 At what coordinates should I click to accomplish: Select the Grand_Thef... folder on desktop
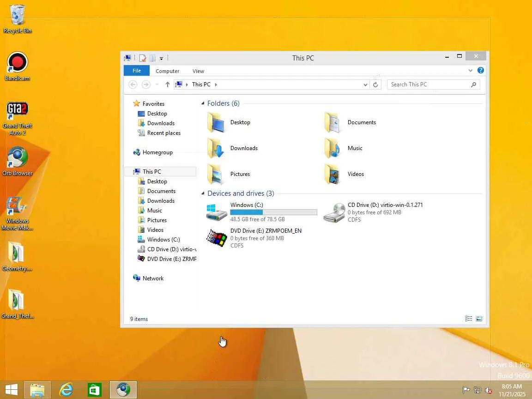(17, 304)
